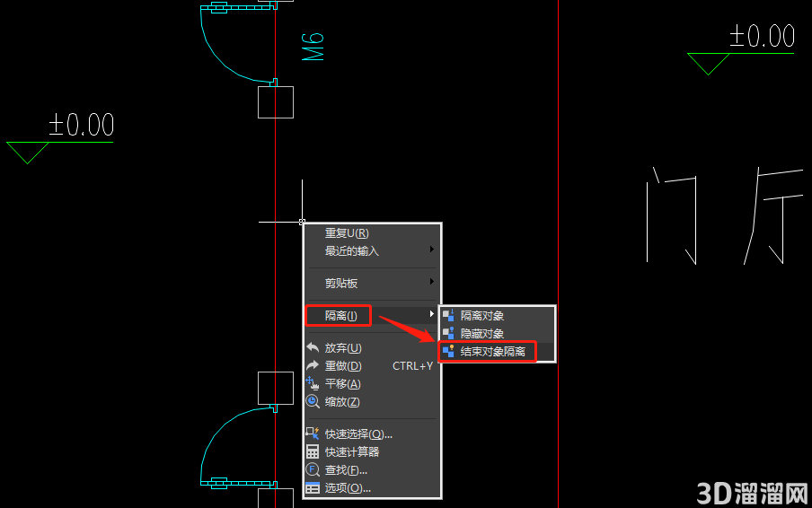Click the quick select icon beside 快速选择(Q)
This screenshot has width=812, height=508.
pos(313,434)
